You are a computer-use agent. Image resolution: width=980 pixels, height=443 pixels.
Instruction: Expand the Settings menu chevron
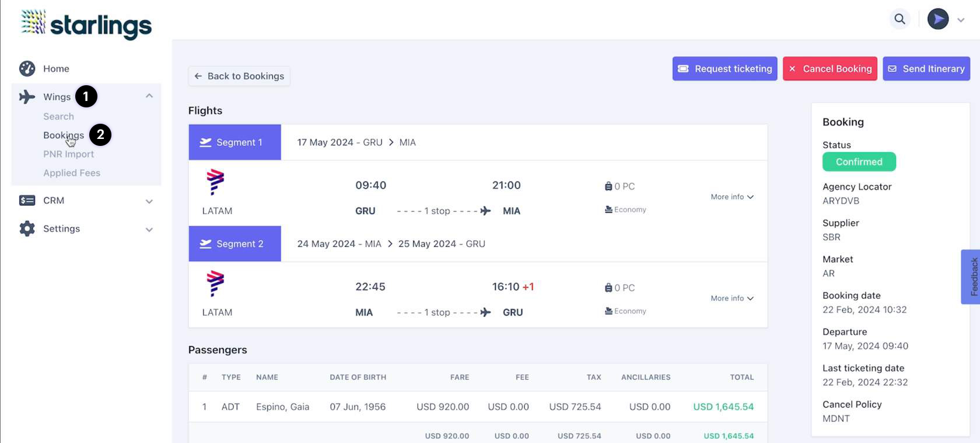tap(149, 229)
